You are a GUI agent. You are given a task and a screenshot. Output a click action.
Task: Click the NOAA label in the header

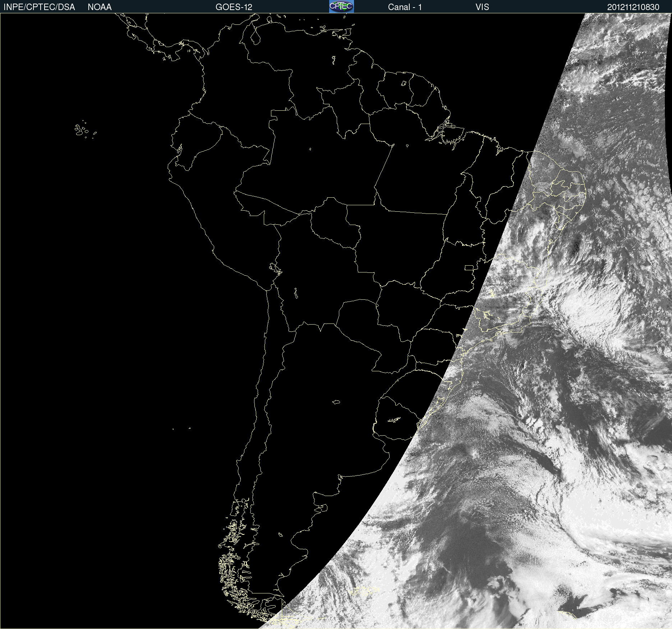[100, 7]
